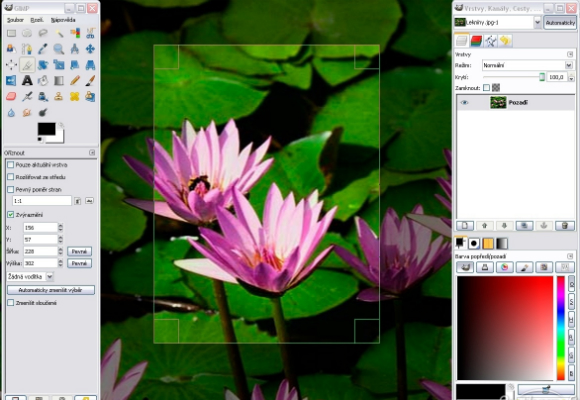
Task: Uncheck the Zvýraznění checkbox
Action: (x=11, y=215)
